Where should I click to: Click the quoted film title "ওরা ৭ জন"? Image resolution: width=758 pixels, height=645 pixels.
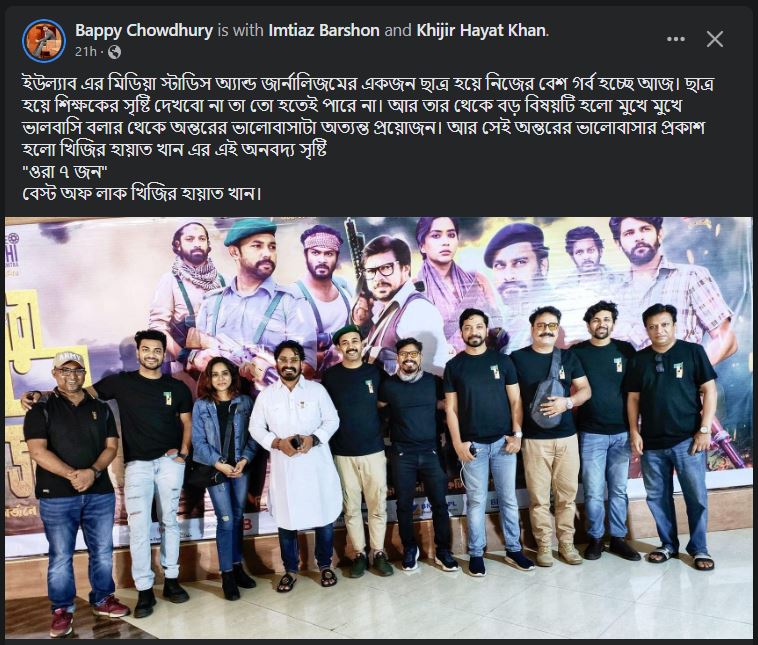pyautogui.click(x=65, y=172)
